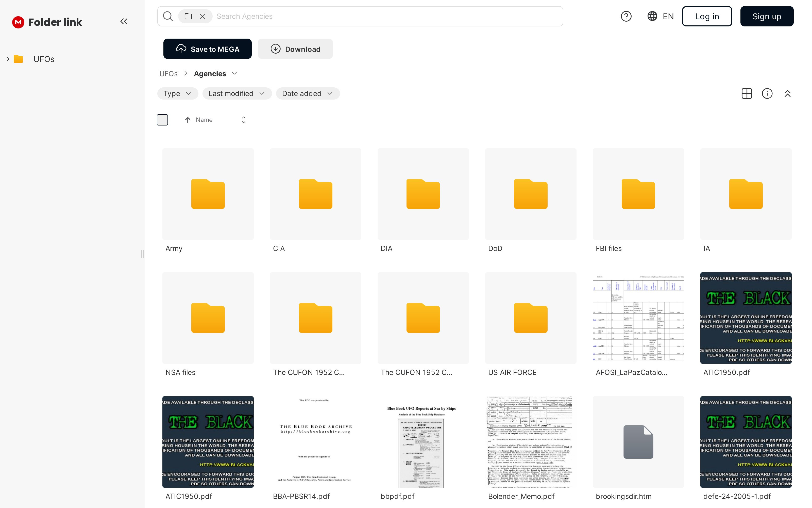Image resolution: width=812 pixels, height=508 pixels.
Task: Click the globe language icon
Action: 652,16
